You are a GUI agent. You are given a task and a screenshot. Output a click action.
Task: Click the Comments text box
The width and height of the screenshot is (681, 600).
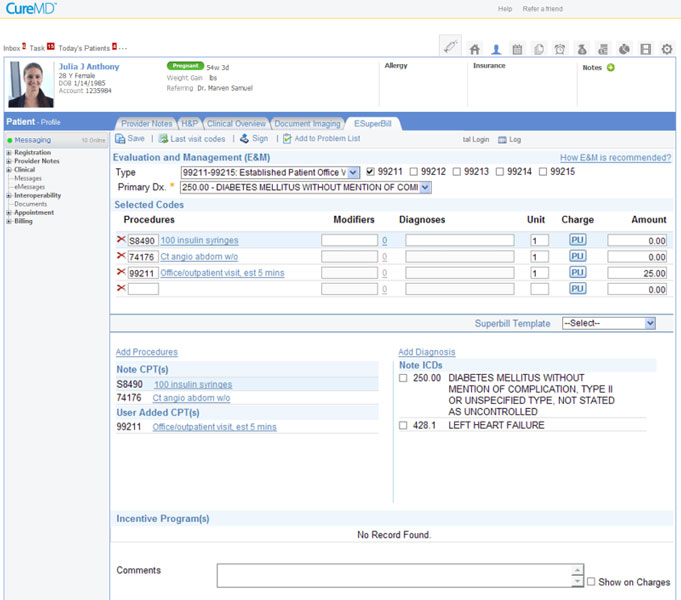tap(400, 576)
